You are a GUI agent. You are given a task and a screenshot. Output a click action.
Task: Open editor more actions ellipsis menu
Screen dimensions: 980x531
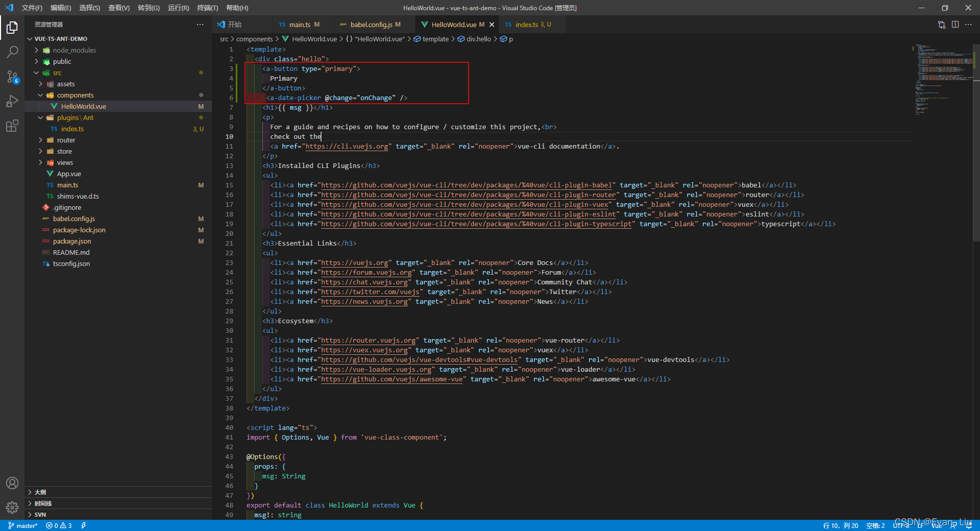coord(968,25)
